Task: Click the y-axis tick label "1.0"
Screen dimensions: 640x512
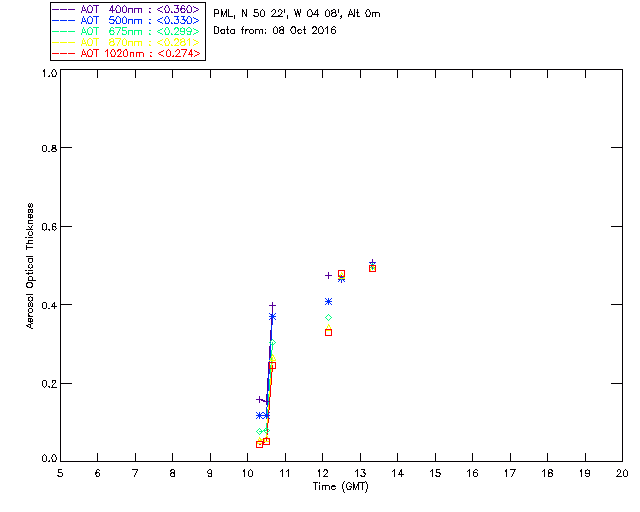Action: click(49, 73)
